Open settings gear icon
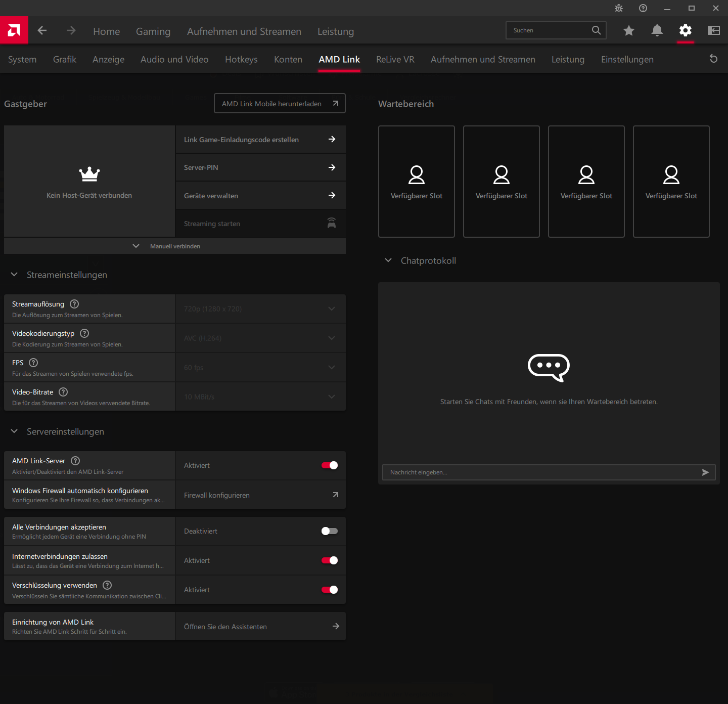 click(x=686, y=30)
